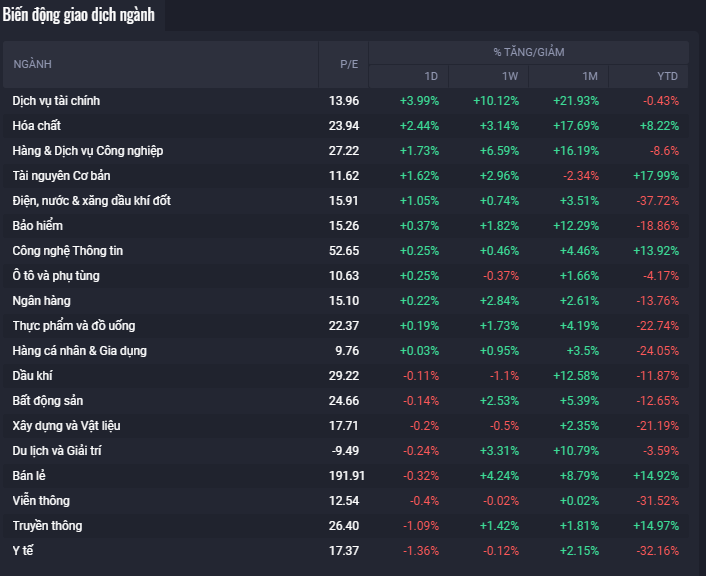The image size is (706, 576).
Task: Open the Bất động sản sector
Action: click(49, 401)
